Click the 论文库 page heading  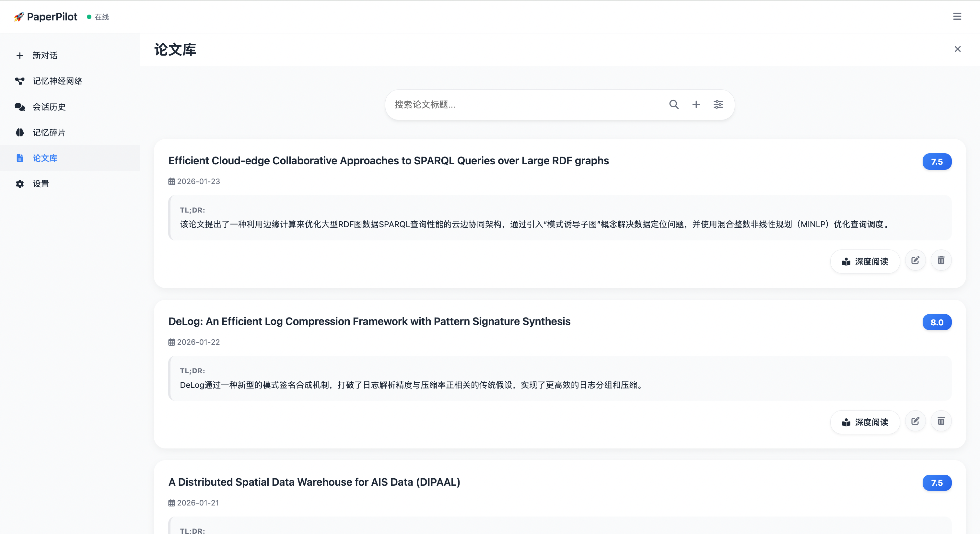pyautogui.click(x=175, y=50)
